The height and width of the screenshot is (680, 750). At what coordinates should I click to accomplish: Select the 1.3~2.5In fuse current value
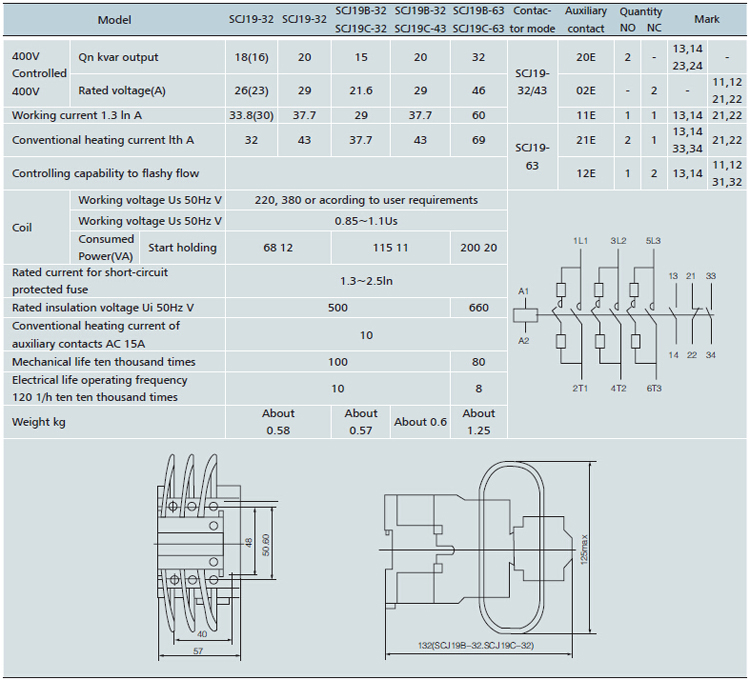tap(366, 281)
